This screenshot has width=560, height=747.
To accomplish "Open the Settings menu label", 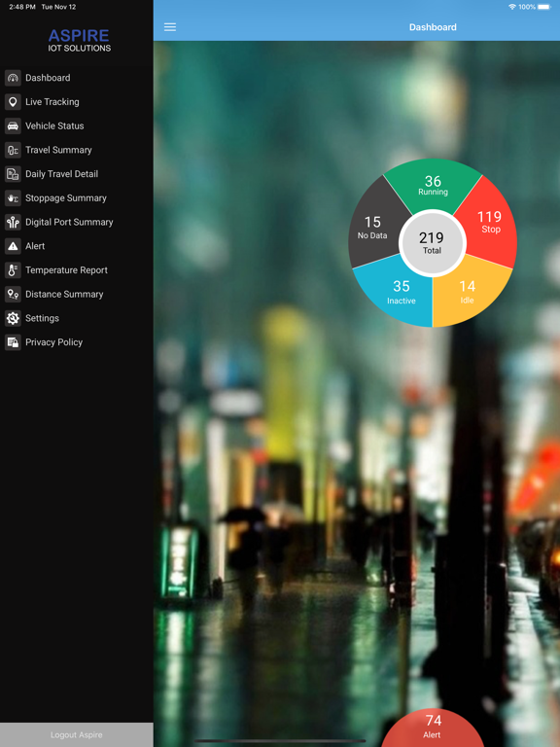I will click(x=43, y=318).
